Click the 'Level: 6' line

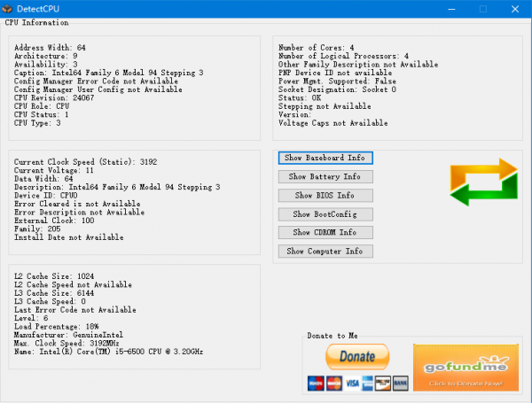[x=31, y=318]
